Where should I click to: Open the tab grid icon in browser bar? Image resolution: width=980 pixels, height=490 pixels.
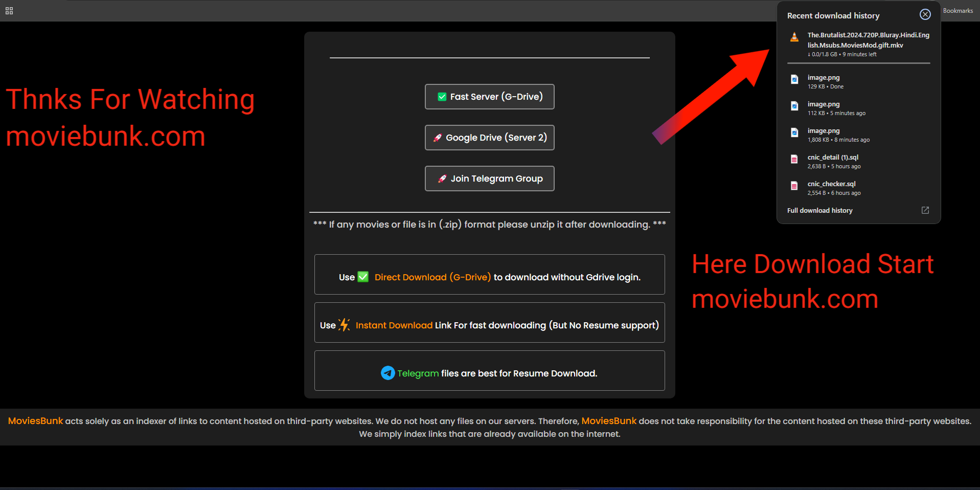9,11
